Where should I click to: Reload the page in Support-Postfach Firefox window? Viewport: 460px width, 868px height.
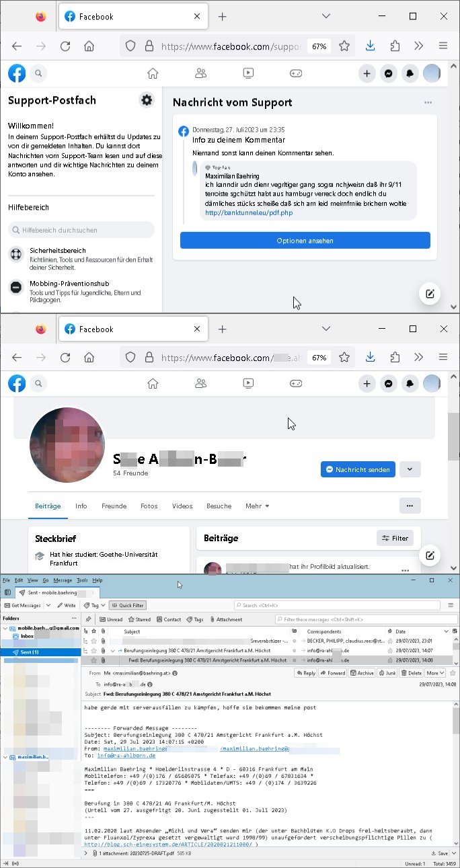click(65, 46)
